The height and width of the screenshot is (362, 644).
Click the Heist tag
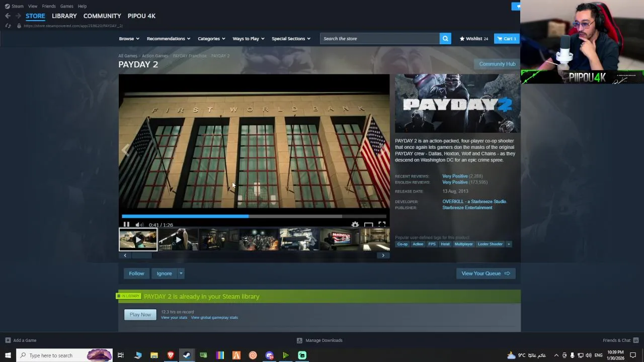445,244
